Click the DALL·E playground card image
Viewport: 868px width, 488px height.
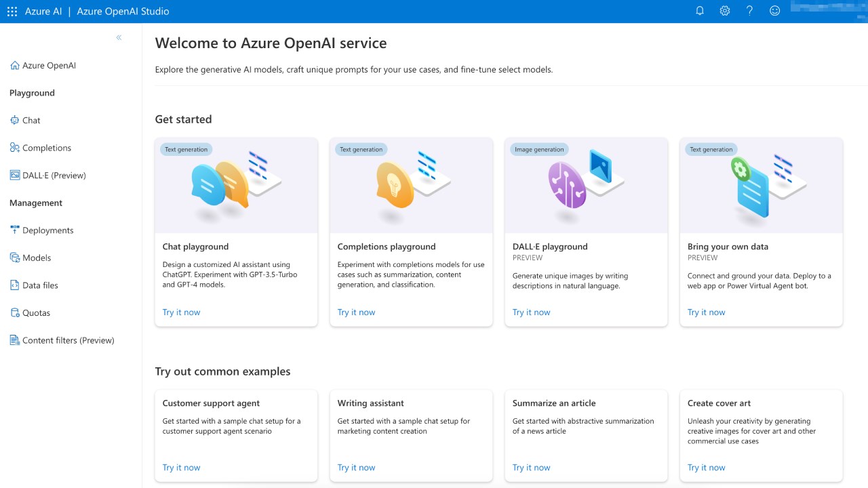(x=586, y=186)
